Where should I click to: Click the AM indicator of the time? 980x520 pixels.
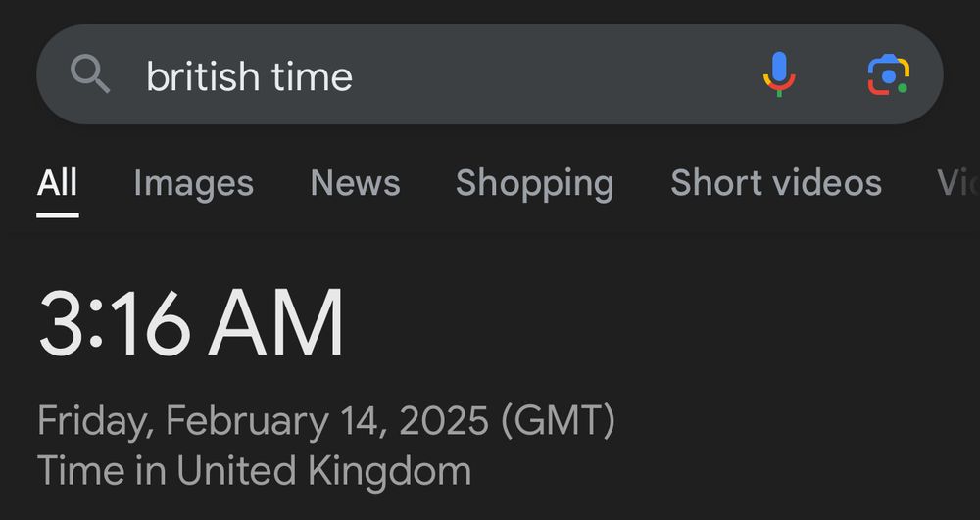tap(275, 322)
